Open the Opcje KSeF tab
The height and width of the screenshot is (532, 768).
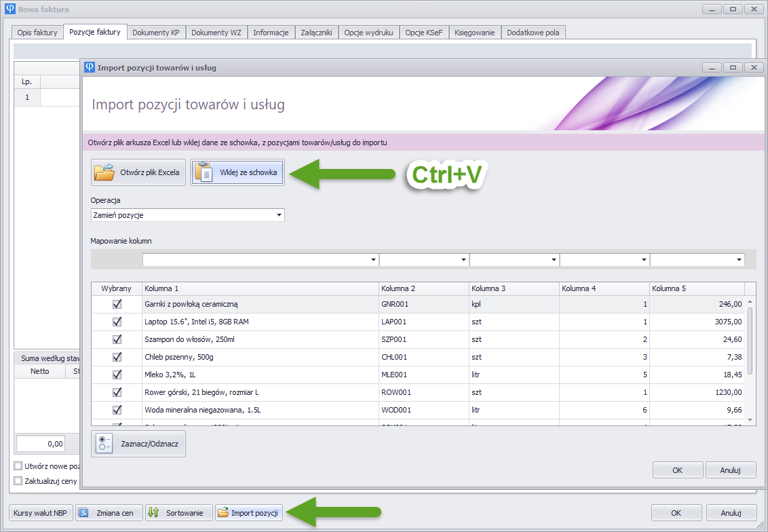click(x=423, y=33)
